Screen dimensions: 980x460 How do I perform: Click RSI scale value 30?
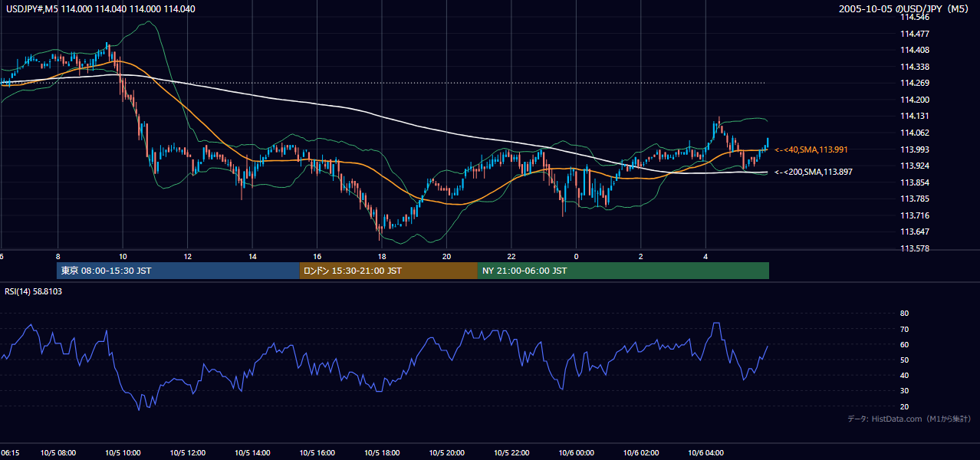tap(904, 391)
